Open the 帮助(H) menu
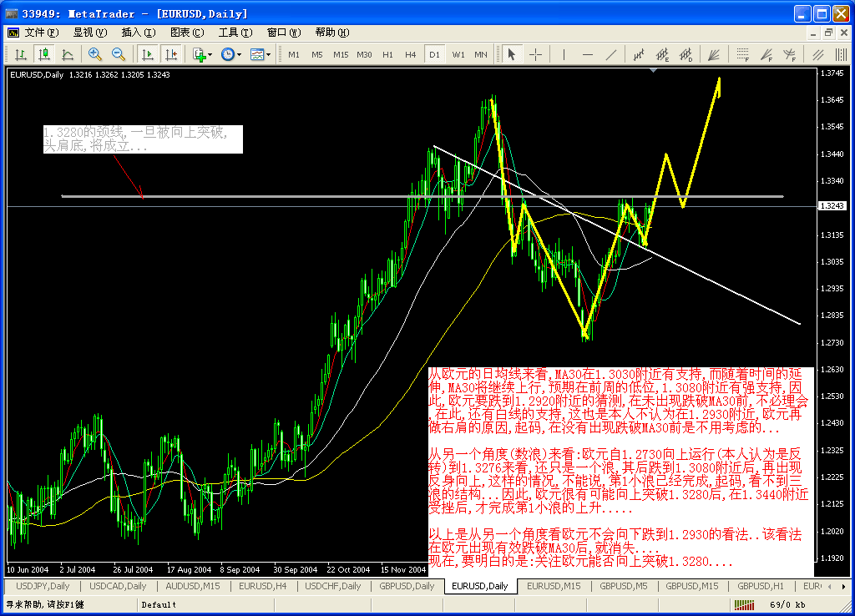This screenshot has height=616, width=855. [332, 33]
